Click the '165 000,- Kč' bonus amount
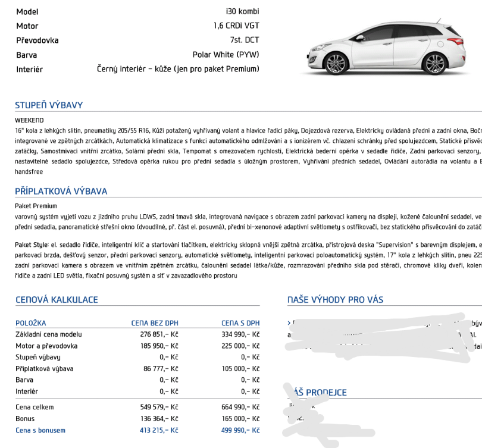Viewport: 482px width, 448px height. click(x=240, y=419)
